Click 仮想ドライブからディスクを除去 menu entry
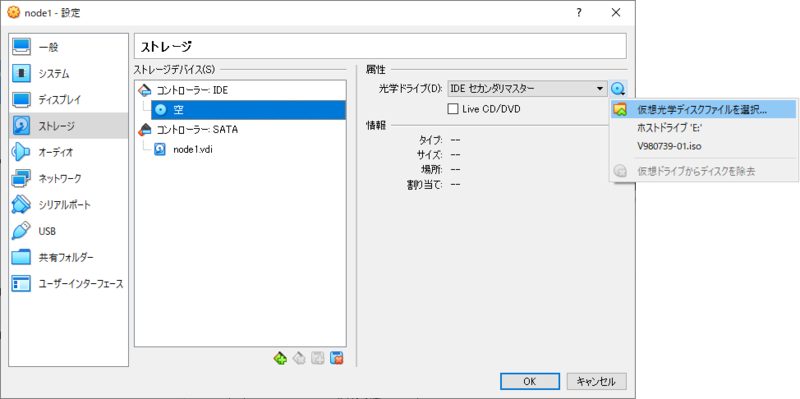Viewport: 800px width, 399px height. tap(703, 171)
